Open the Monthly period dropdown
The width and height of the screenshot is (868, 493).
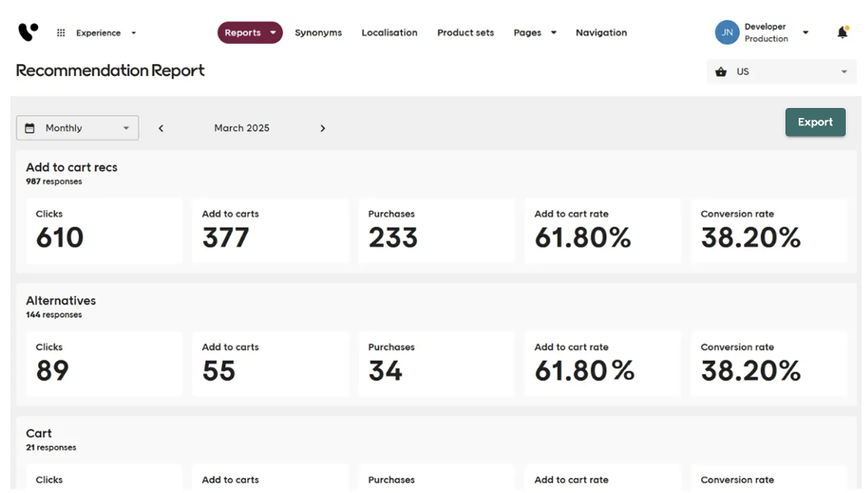point(78,128)
